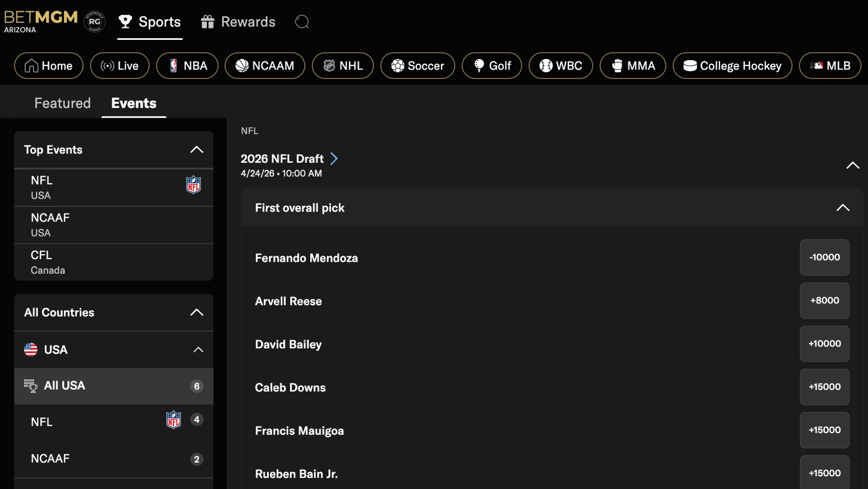Click the BetMGM Arizona logo
868x489 pixels.
(41, 22)
